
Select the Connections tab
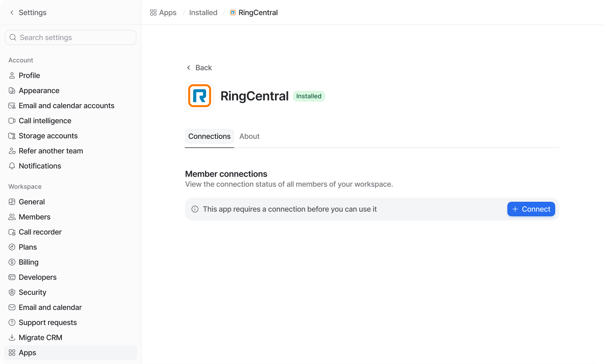point(209,136)
